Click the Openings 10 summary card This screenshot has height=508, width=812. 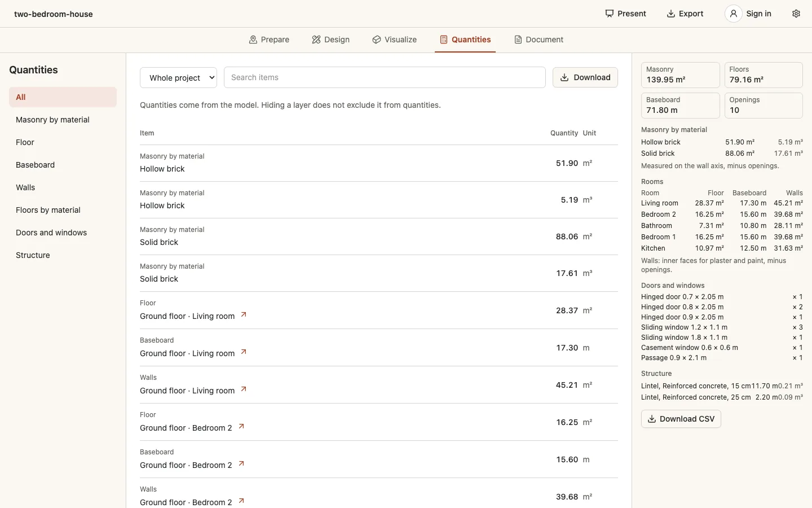coord(764,106)
